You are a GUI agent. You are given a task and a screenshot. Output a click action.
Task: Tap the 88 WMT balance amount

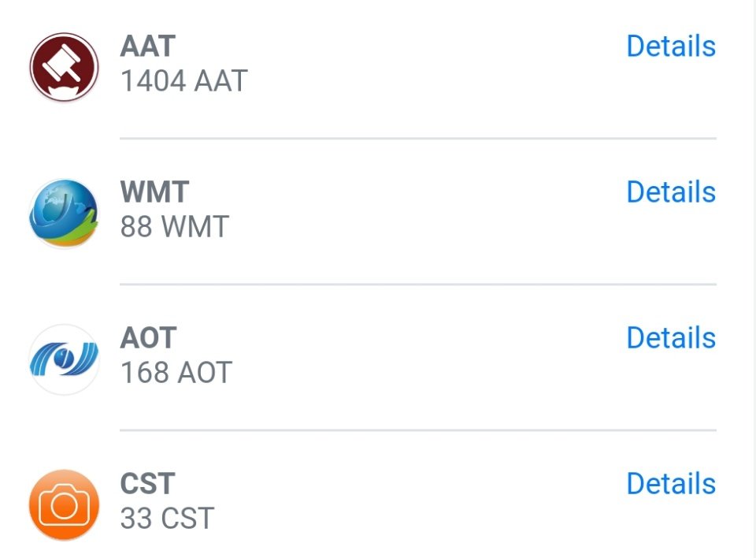click(175, 226)
